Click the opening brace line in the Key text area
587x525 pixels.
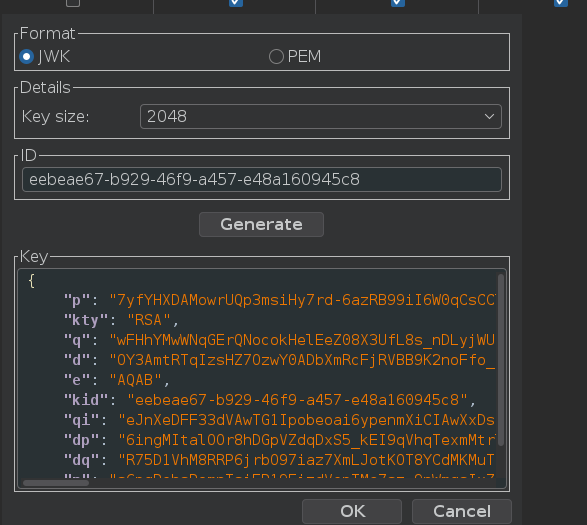(x=31, y=280)
